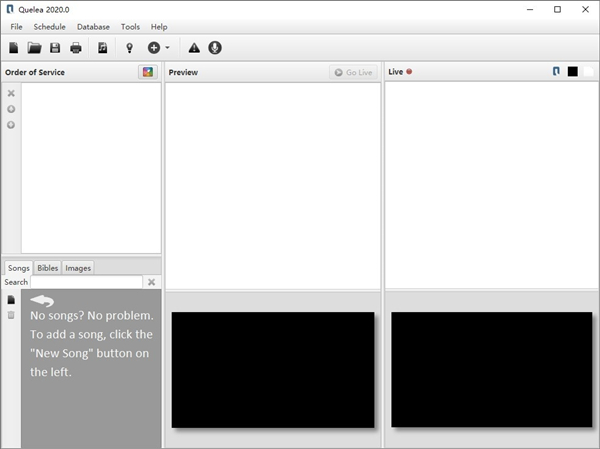Switch to the Images tab
This screenshot has width=600, height=449.
point(78,268)
